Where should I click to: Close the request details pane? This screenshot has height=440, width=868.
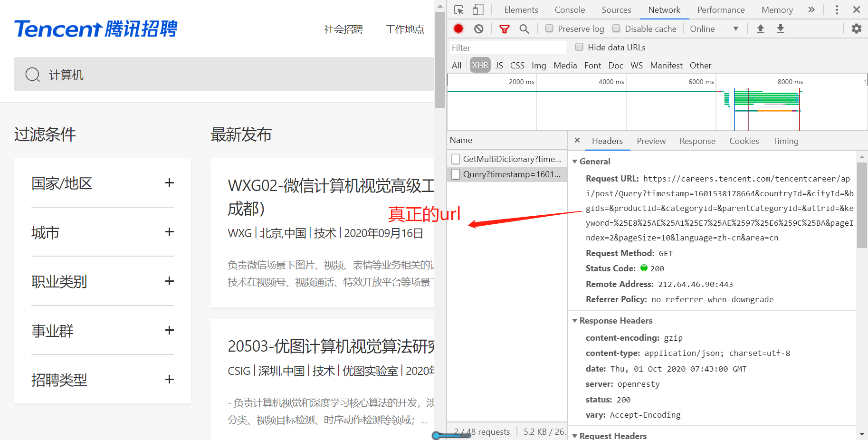click(x=577, y=140)
